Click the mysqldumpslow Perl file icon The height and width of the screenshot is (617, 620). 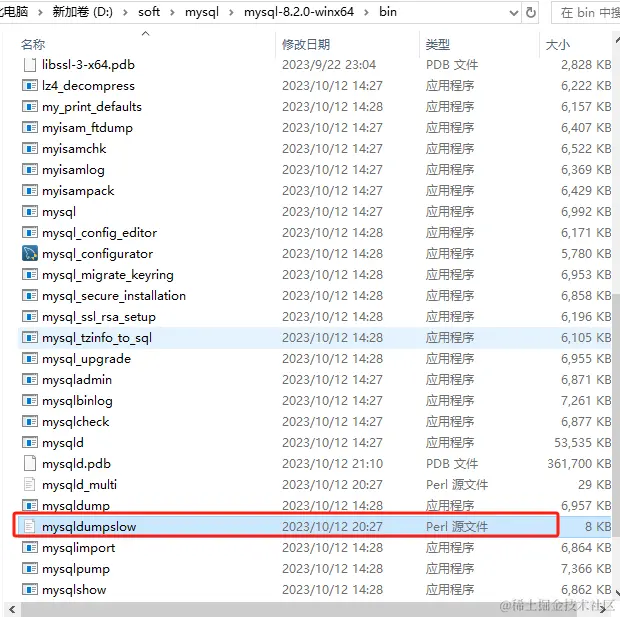click(x=30, y=526)
